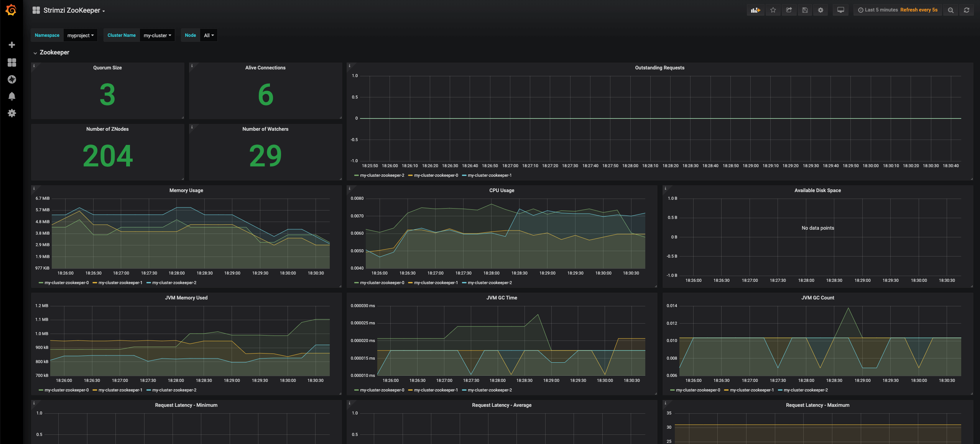This screenshot has width=980, height=444.
Task: Toggle zookeeper-1 series in Memory Usage legend
Action: tap(120, 283)
